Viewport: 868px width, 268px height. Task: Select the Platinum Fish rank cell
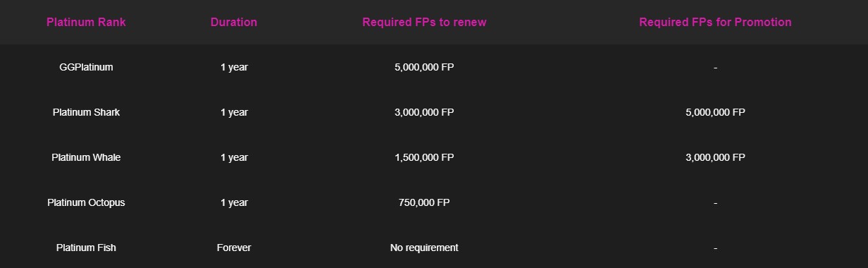[86, 248]
